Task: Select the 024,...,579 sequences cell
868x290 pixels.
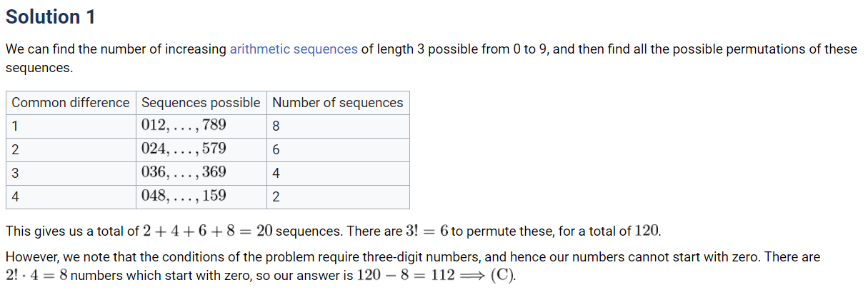Action: (184, 149)
